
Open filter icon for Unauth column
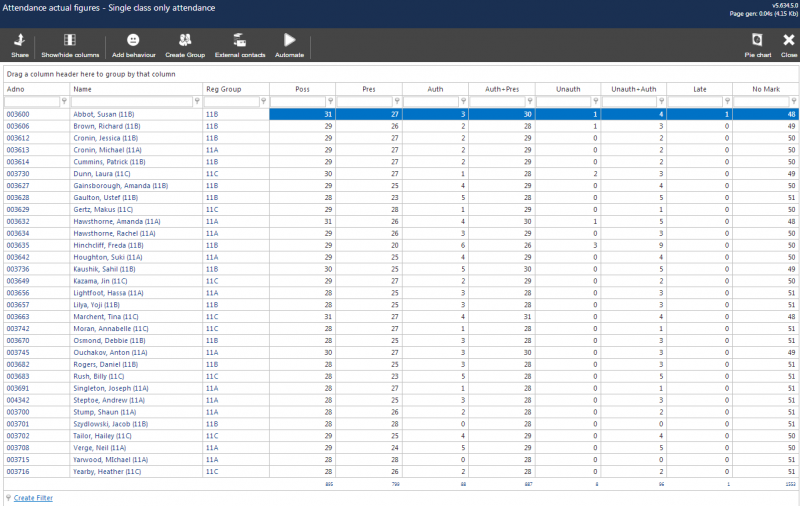[595, 101]
